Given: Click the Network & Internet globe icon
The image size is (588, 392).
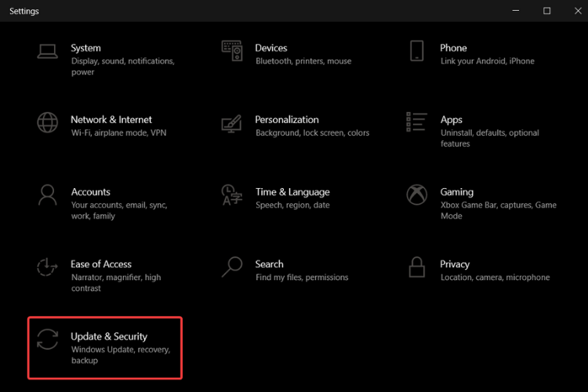Looking at the screenshot, I should pyautogui.click(x=48, y=122).
